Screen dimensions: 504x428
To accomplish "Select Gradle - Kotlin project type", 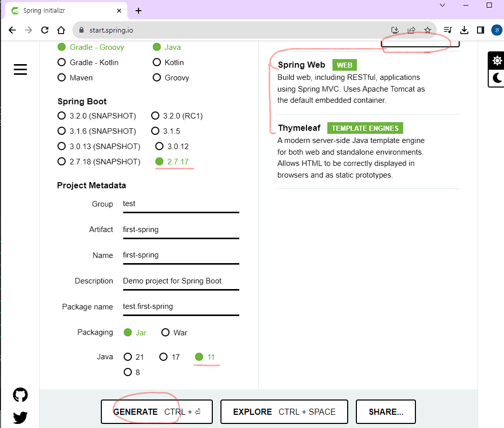I will (x=88, y=62).
